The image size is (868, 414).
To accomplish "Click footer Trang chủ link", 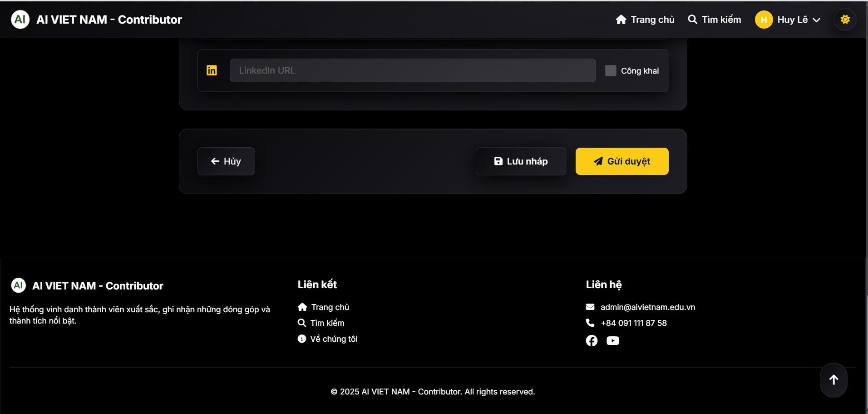I will (323, 307).
